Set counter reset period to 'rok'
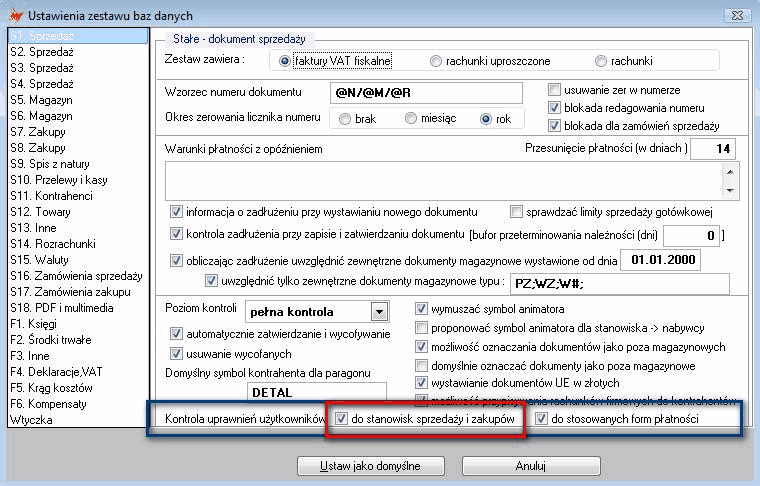Image resolution: width=760 pixels, height=486 pixels. click(486, 119)
